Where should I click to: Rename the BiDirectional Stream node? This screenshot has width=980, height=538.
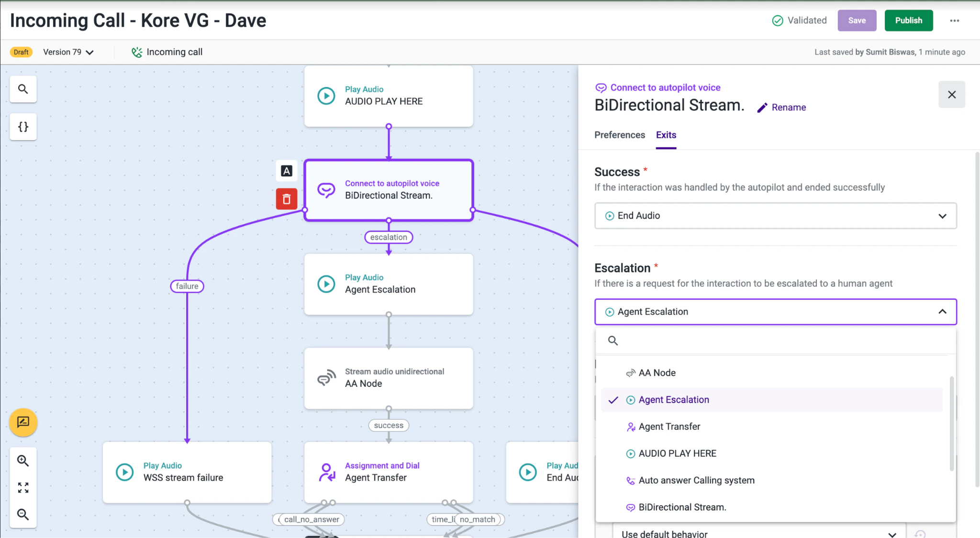[x=781, y=107]
